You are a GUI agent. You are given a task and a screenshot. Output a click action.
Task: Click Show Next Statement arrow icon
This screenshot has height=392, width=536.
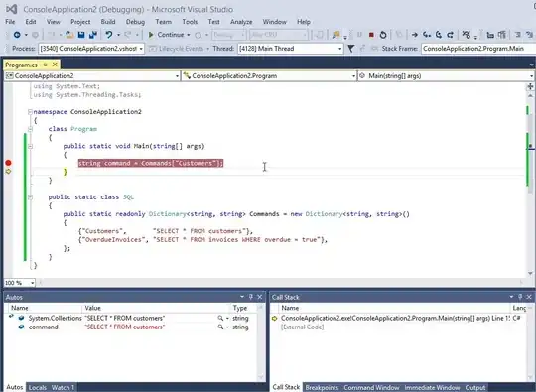(x=415, y=35)
